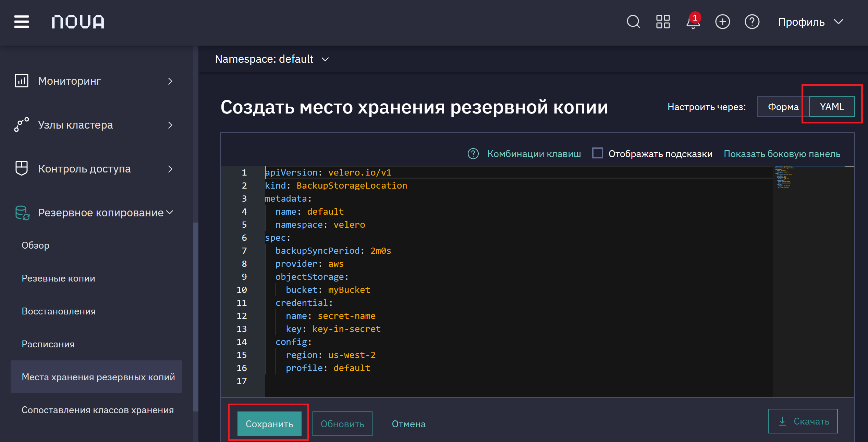The height and width of the screenshot is (442, 868).
Task: Click line number 17 in gutter
Action: [x=242, y=381]
